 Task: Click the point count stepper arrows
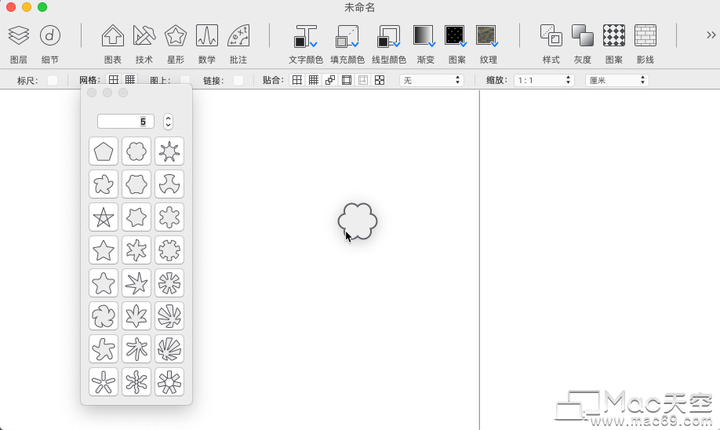168,121
